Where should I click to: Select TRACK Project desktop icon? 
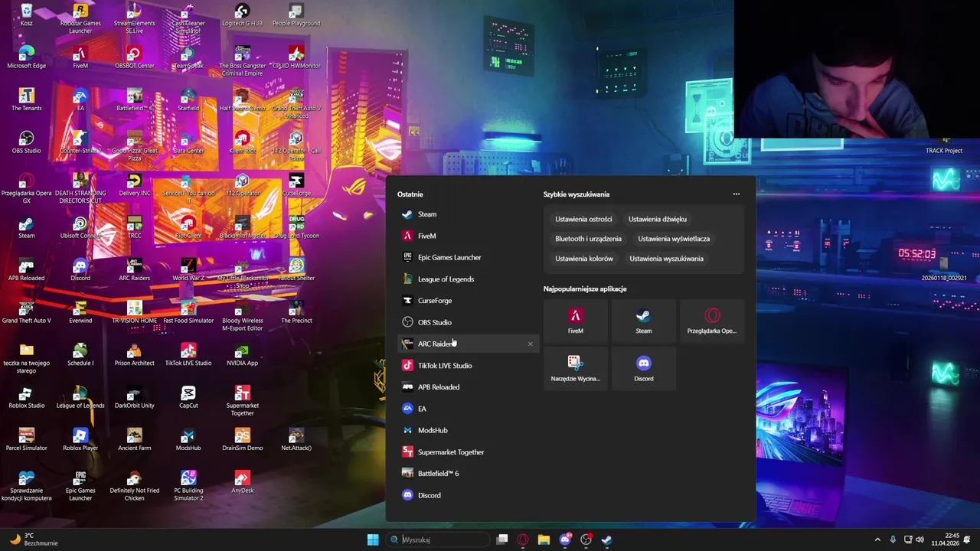[x=944, y=146]
